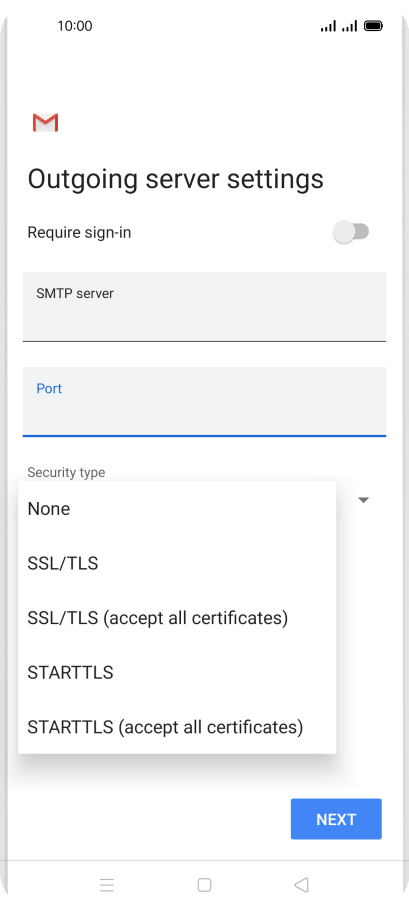409x910 pixels.
Task: Collapse the Security type dropdown arrow
Action: pos(364,500)
